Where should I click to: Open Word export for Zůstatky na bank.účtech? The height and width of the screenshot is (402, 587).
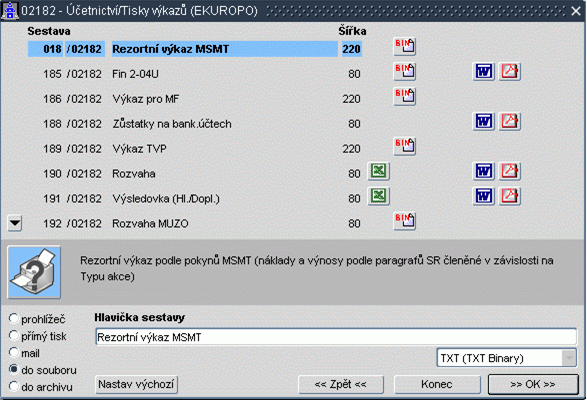(x=484, y=121)
